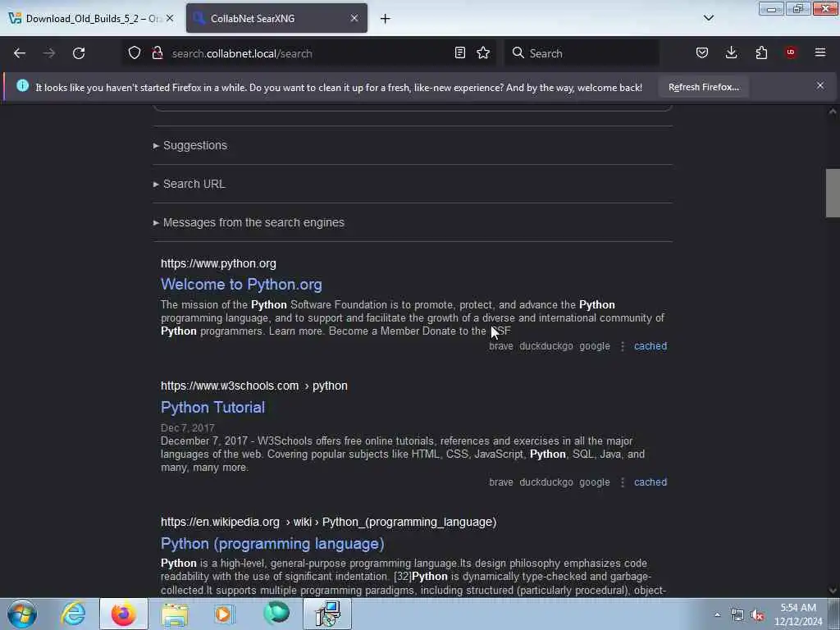Image resolution: width=840 pixels, height=630 pixels.
Task: Select the CollabNet SearXNG tab
Action: tap(276, 18)
